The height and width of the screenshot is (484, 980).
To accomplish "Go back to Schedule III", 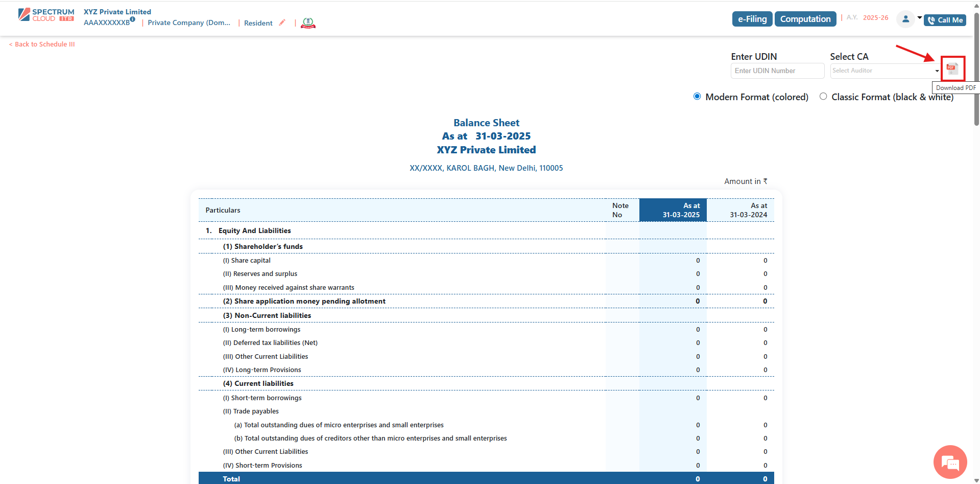I will click(x=42, y=44).
